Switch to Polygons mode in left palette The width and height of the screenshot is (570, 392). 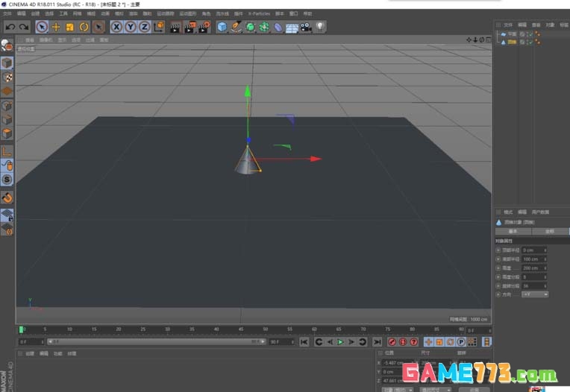click(x=7, y=133)
